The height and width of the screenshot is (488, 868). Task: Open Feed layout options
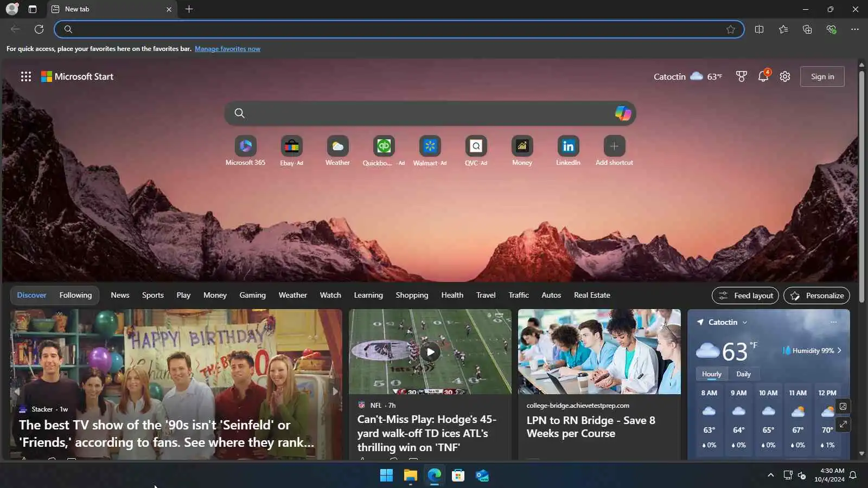745,296
